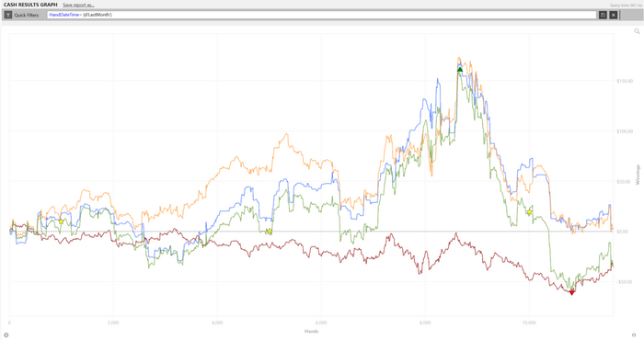644x340 pixels.
Task: Open the graph settings gear icon
Action: tap(6, 335)
